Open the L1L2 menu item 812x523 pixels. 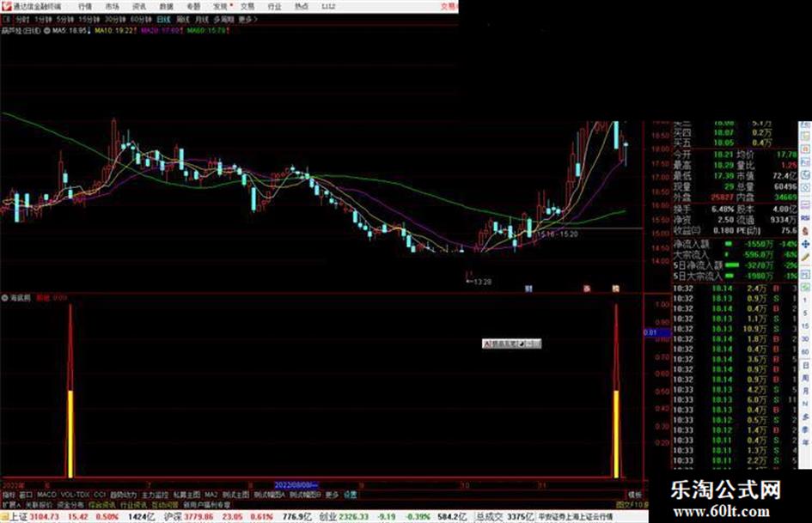click(x=328, y=7)
